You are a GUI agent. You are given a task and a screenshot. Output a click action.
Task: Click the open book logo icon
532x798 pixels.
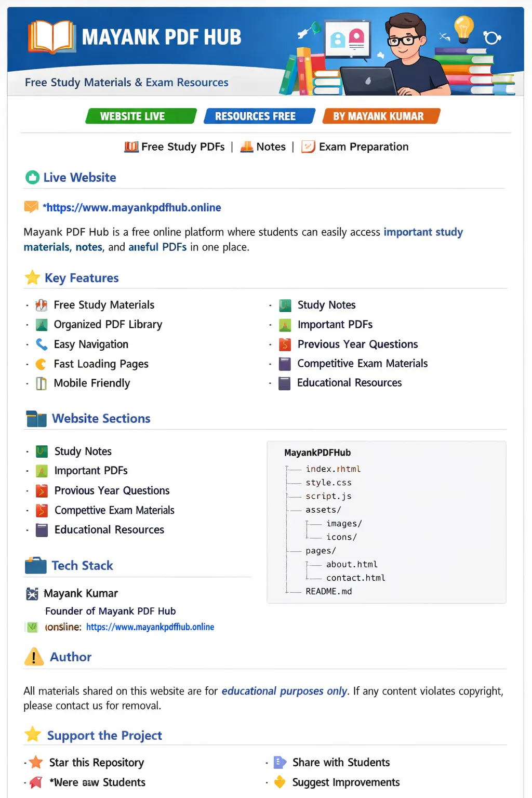coord(51,37)
